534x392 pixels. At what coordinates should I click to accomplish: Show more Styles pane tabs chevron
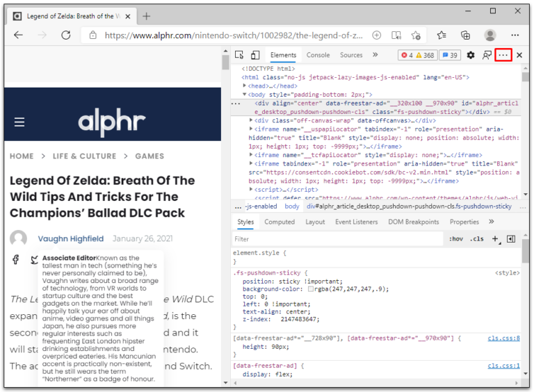click(491, 222)
